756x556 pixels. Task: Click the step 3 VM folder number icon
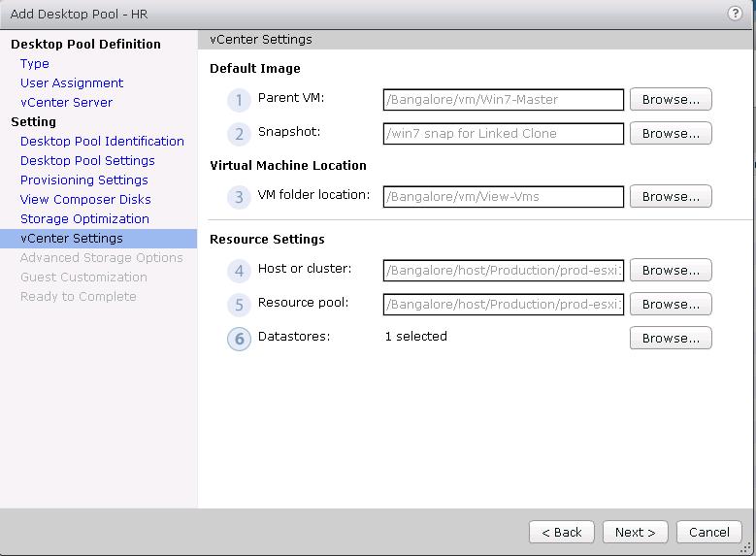(239, 197)
